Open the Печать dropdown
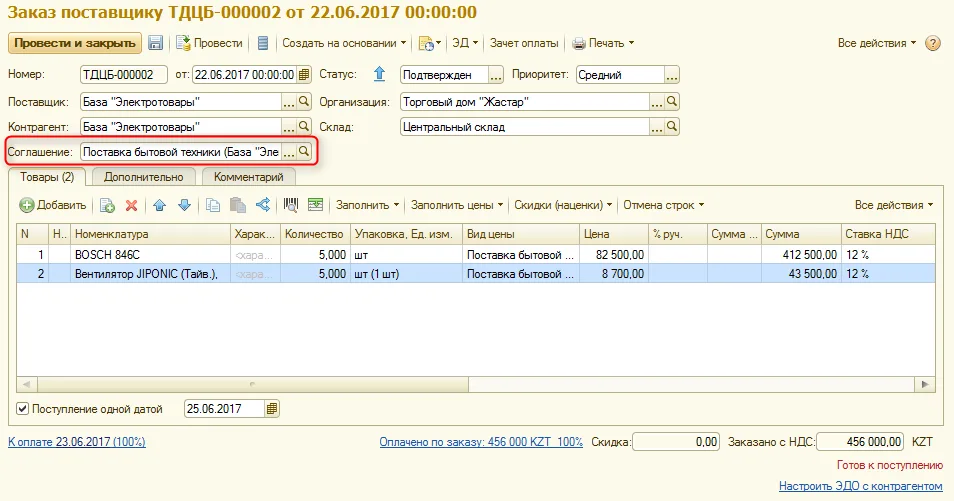 [x=604, y=43]
